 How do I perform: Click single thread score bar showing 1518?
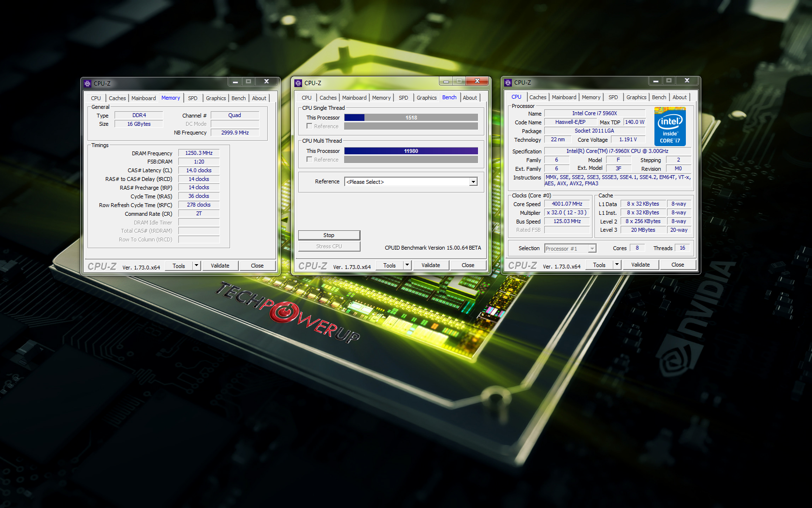tap(411, 118)
